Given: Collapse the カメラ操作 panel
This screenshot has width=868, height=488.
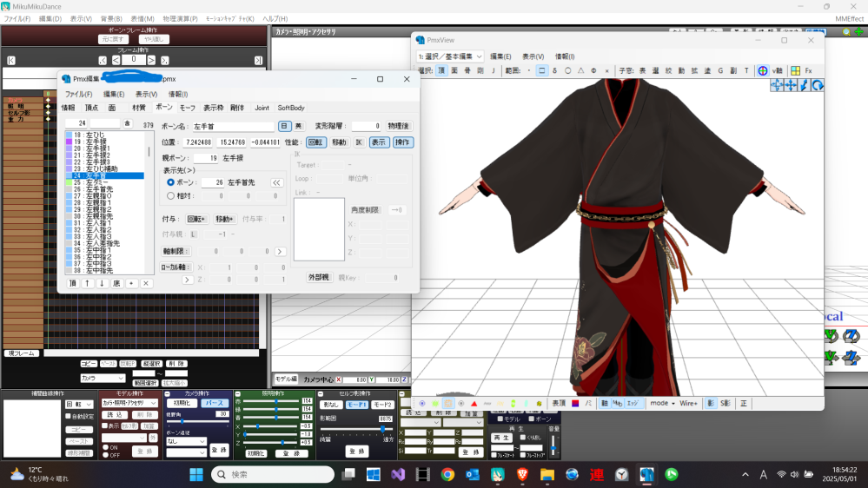Looking at the screenshot, I should coord(167,394).
